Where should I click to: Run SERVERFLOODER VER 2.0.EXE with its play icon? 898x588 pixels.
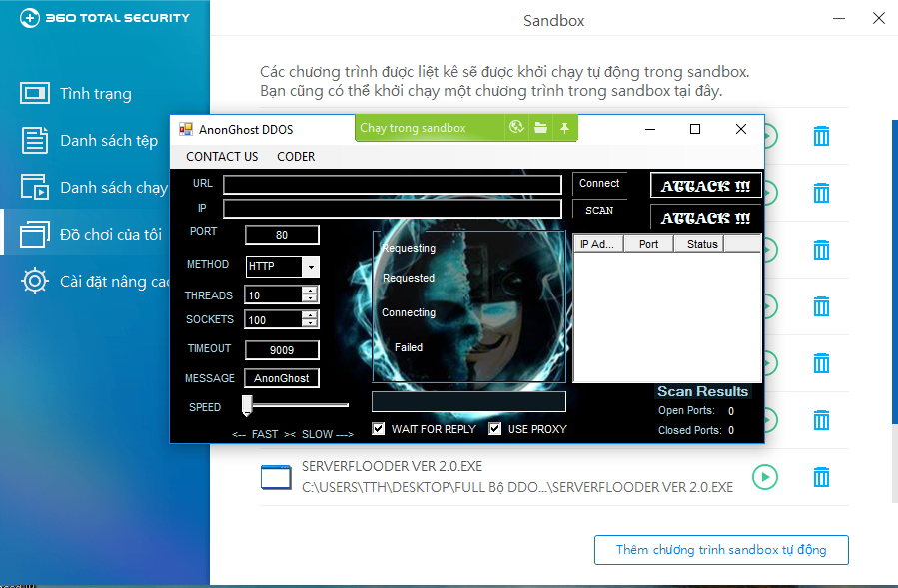[x=765, y=477]
